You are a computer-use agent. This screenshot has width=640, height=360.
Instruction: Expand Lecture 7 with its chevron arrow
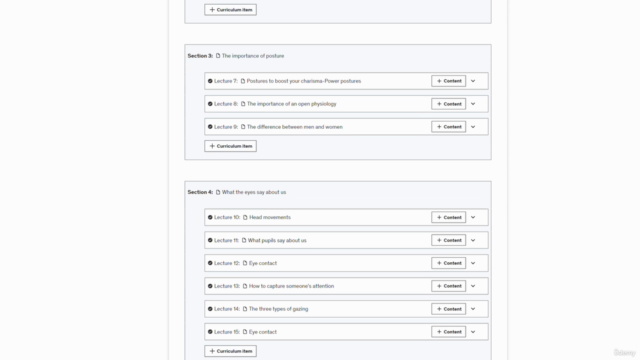click(473, 81)
